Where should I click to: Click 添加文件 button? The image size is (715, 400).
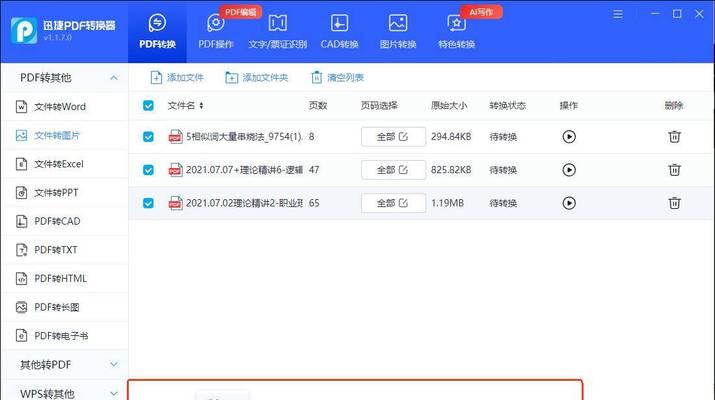coord(176,78)
